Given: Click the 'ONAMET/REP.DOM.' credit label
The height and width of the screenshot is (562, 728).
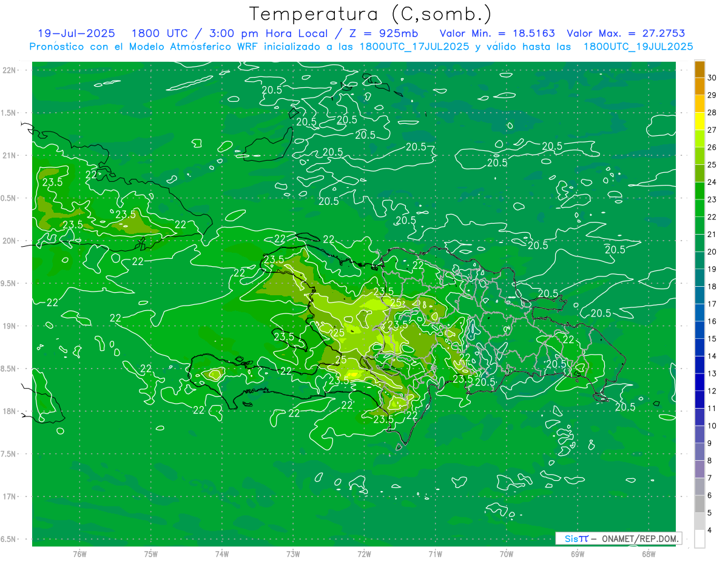Looking at the screenshot, I should click(639, 538).
